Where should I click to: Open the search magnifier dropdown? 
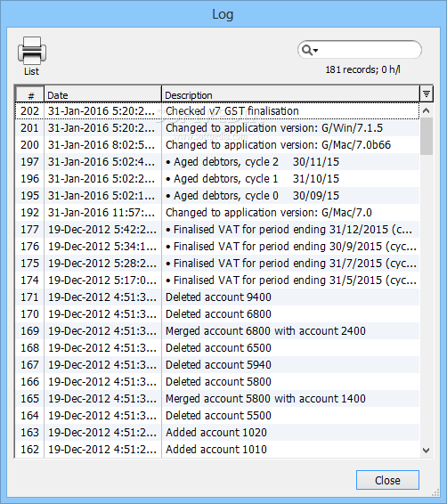click(x=310, y=50)
